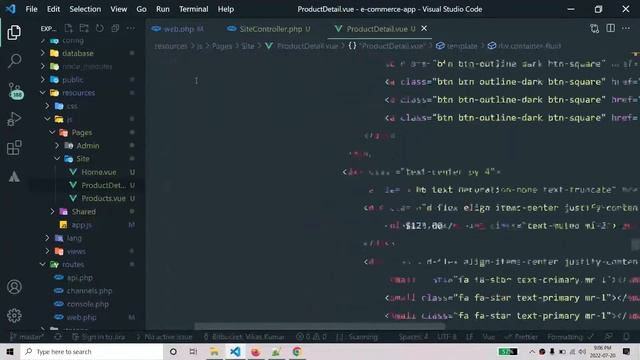640x360 pixels.
Task: Switch to the web.php tab
Action: point(178,29)
